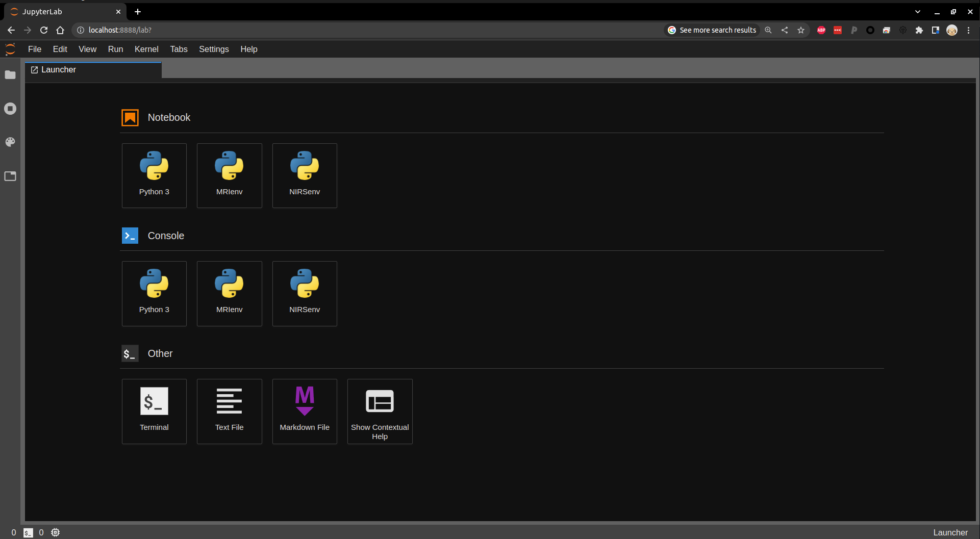The height and width of the screenshot is (539, 980).
Task: Click See more search results button
Action: [x=712, y=30]
